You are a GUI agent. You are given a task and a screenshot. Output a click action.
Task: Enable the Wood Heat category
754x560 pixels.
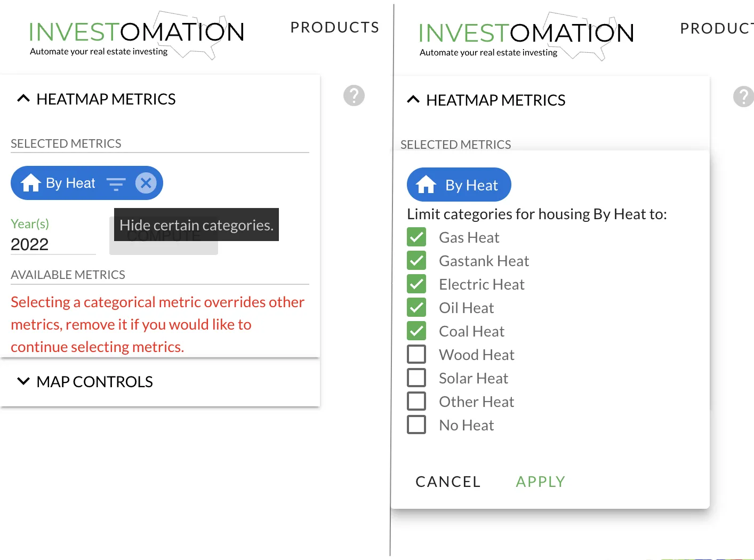[416, 354]
